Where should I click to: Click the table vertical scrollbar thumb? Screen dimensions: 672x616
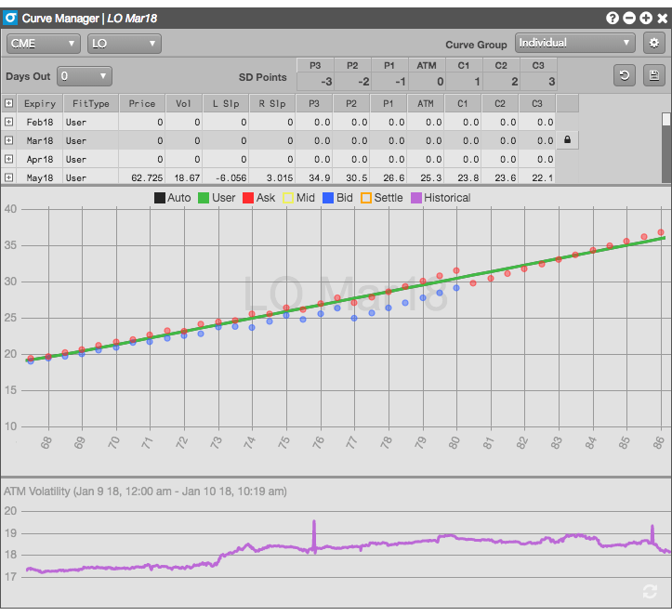click(666, 119)
